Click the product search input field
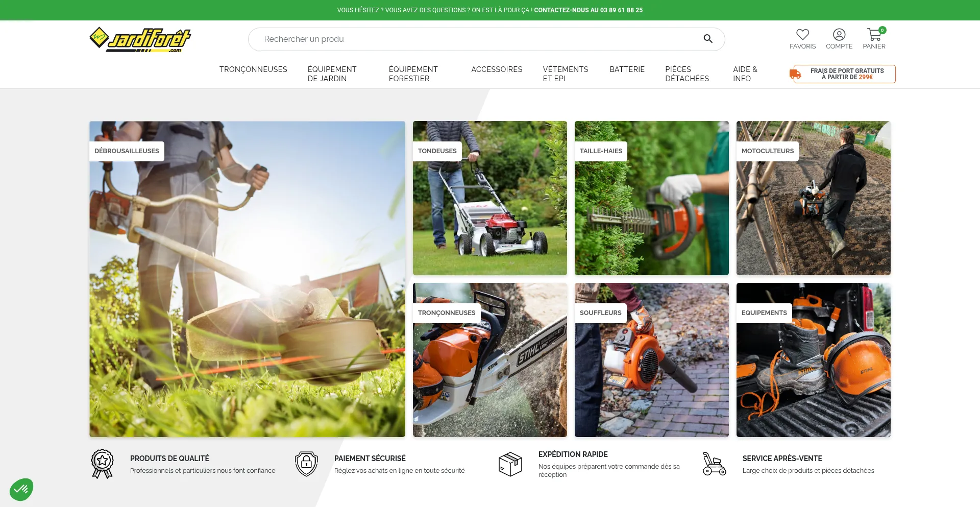Image resolution: width=980 pixels, height=507 pixels. point(475,39)
